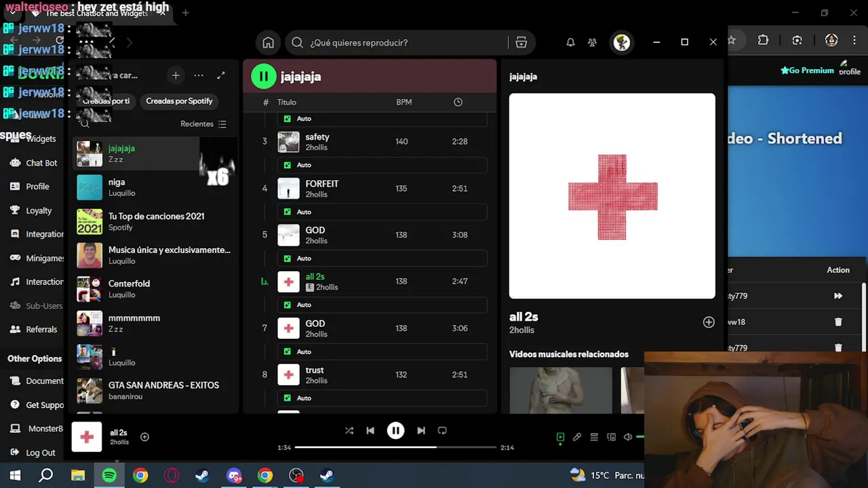
Task: Open Auto dropdown under safety track
Action: [382, 165]
